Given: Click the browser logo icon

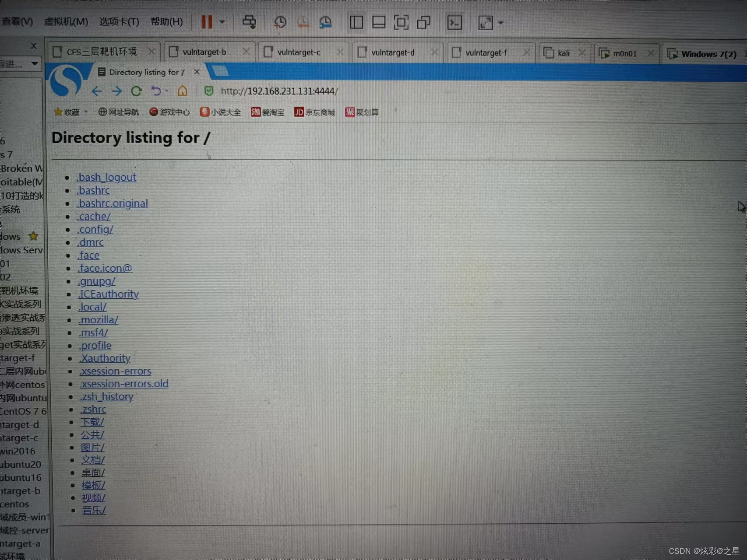Looking at the screenshot, I should [66, 80].
